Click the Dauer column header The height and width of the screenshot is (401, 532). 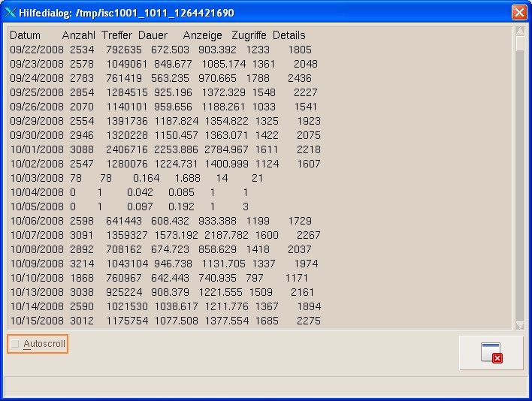coord(153,35)
